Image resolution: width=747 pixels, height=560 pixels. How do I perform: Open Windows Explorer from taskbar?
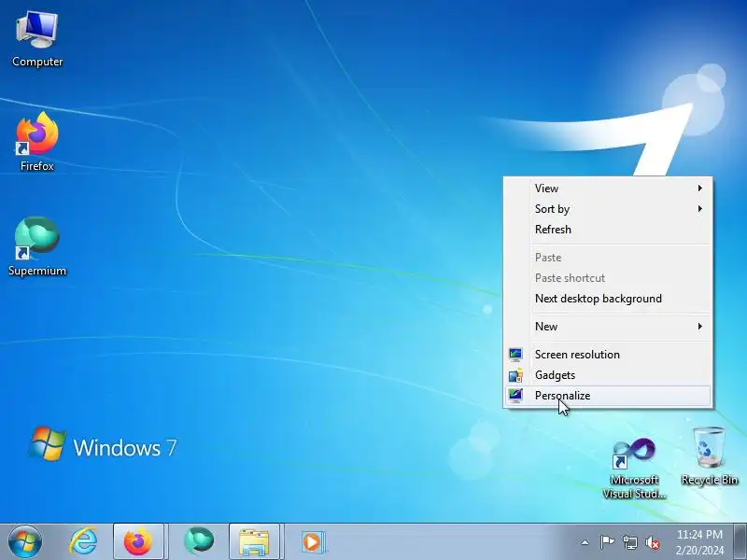(254, 542)
